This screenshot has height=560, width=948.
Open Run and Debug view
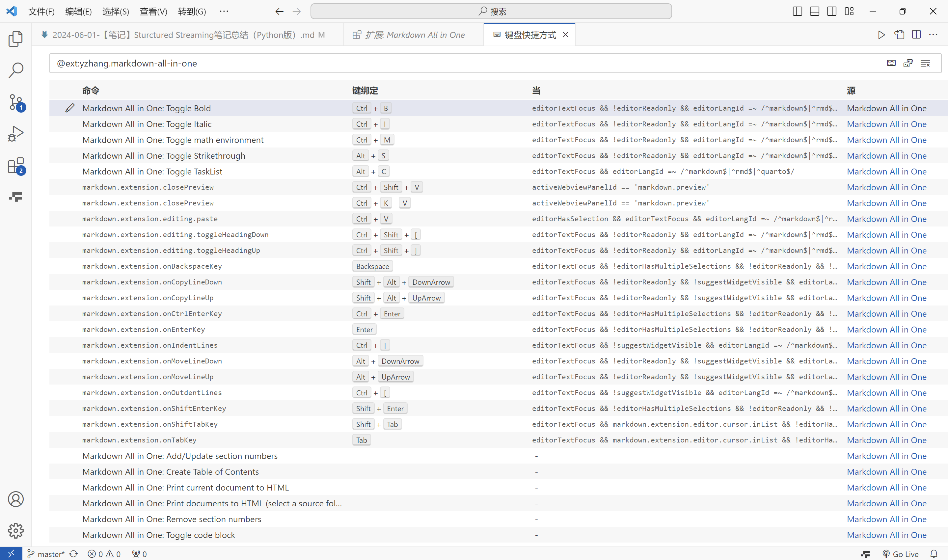15,134
